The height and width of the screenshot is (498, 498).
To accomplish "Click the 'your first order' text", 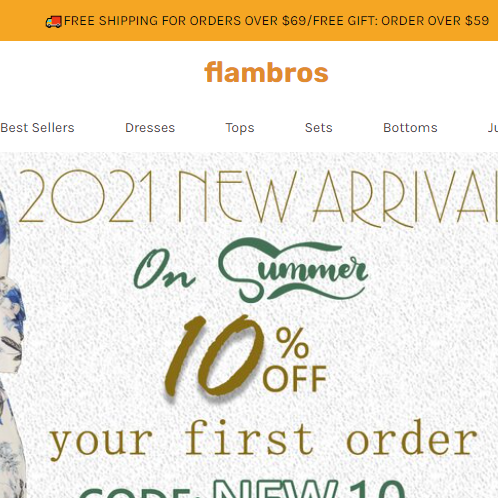I will point(263,439).
